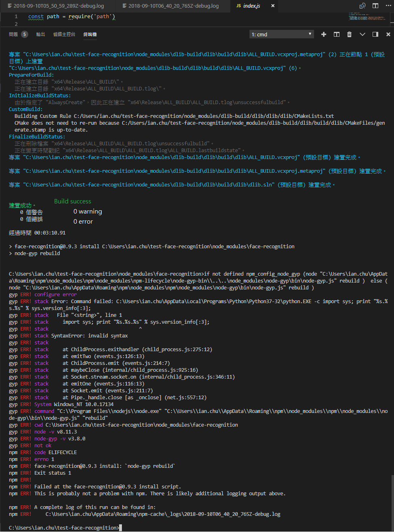
Task: Open the 偵錯主控台 (Debug Console) tab
Action: click(64, 34)
